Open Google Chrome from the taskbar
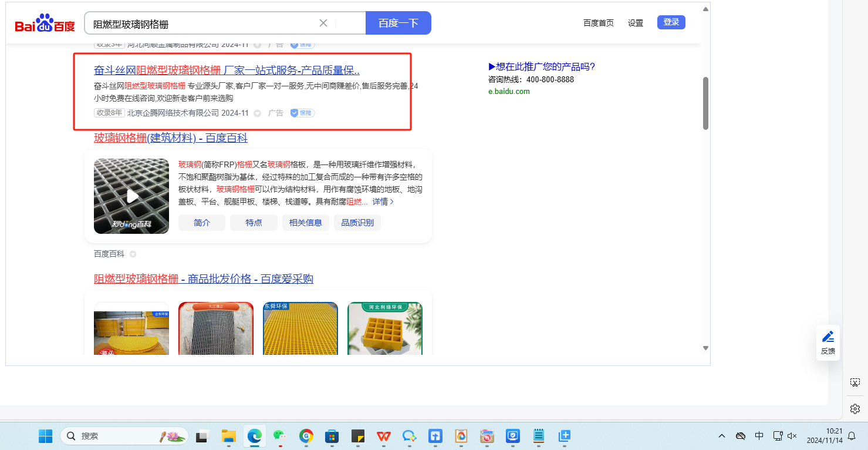868x450 pixels. (306, 436)
